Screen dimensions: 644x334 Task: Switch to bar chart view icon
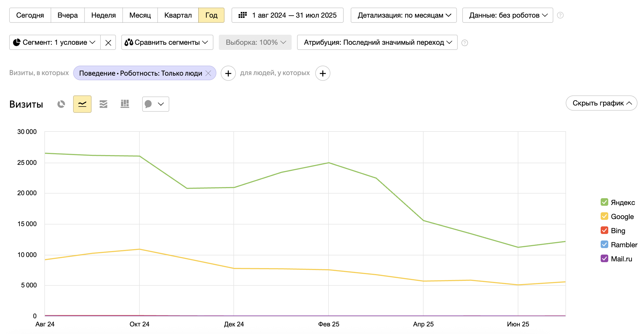(125, 104)
